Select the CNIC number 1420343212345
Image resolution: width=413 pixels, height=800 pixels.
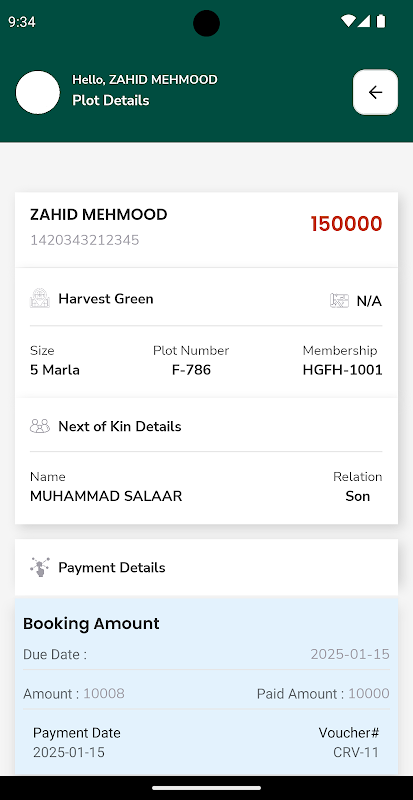pos(84,240)
